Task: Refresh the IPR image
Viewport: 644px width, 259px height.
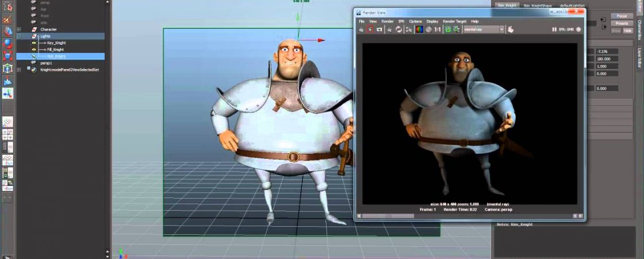Action: tap(398, 29)
